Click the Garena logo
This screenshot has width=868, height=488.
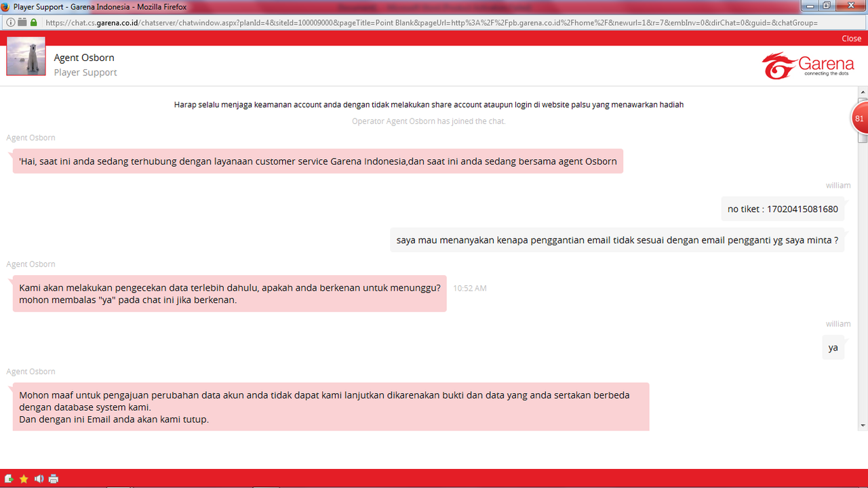pos(808,66)
